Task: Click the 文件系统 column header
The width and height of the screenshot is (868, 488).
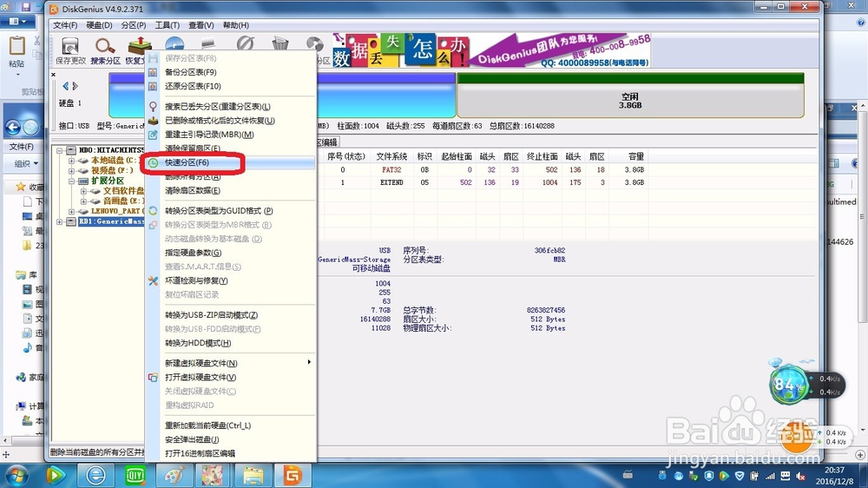Action: 391,157
